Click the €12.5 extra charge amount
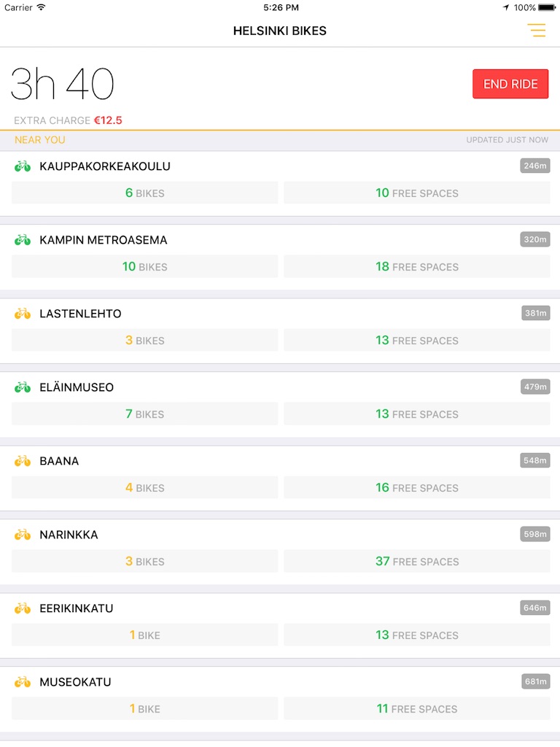This screenshot has height=747, width=560. (108, 120)
